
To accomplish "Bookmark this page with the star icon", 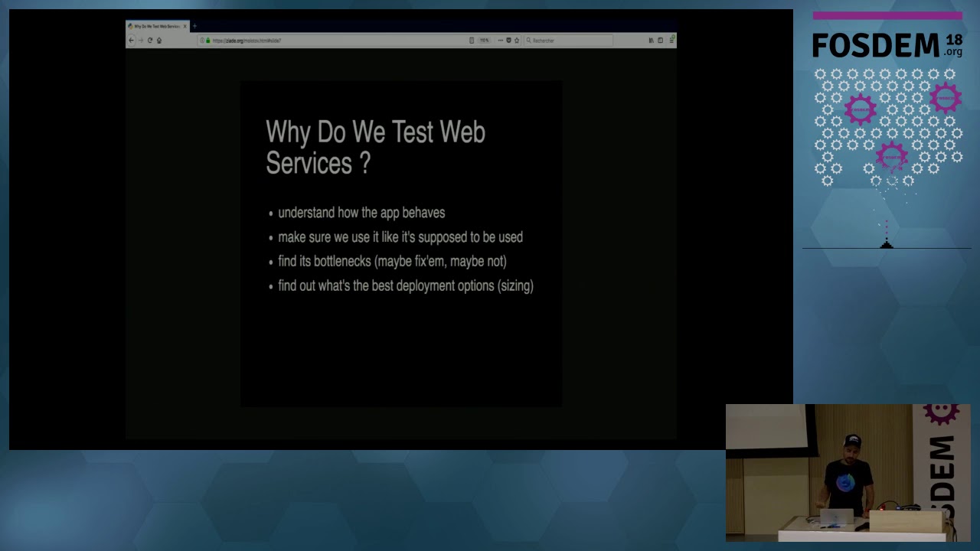I will (x=517, y=41).
